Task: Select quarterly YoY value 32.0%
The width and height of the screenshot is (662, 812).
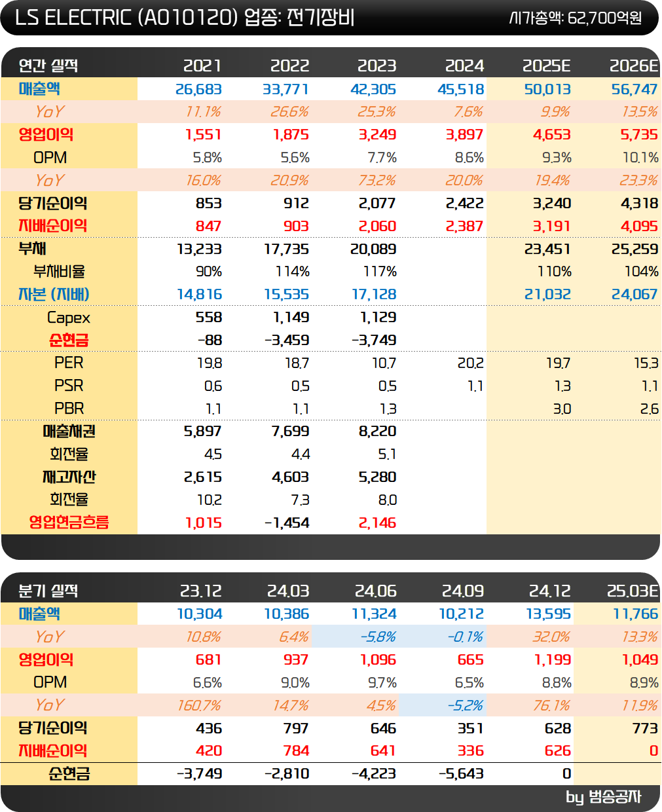Action: point(552,637)
